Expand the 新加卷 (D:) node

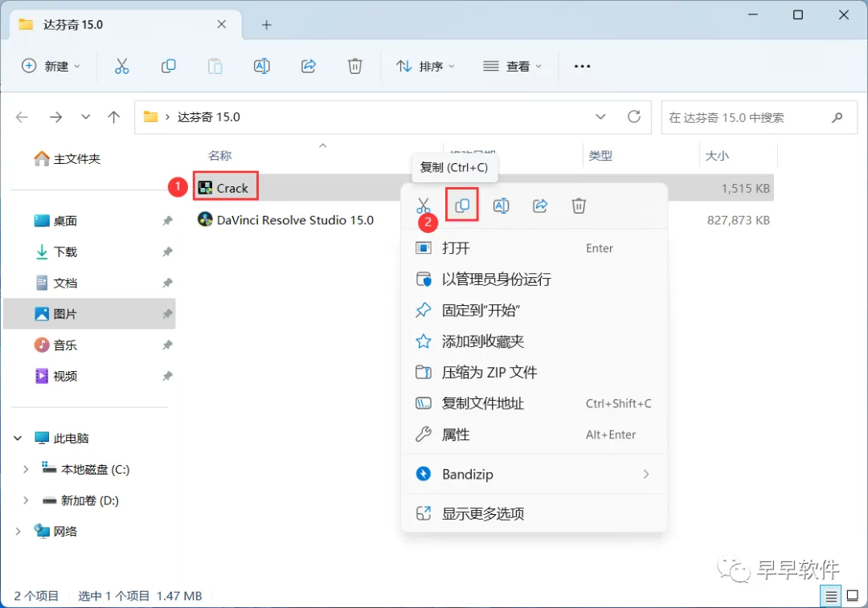(x=26, y=500)
